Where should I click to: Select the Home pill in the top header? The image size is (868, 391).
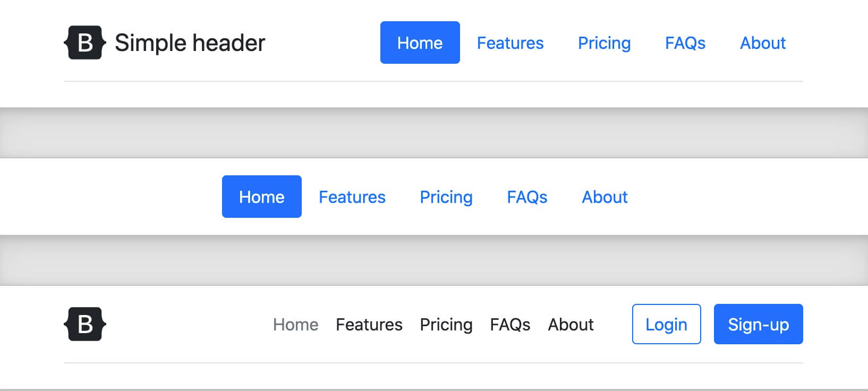(420, 42)
